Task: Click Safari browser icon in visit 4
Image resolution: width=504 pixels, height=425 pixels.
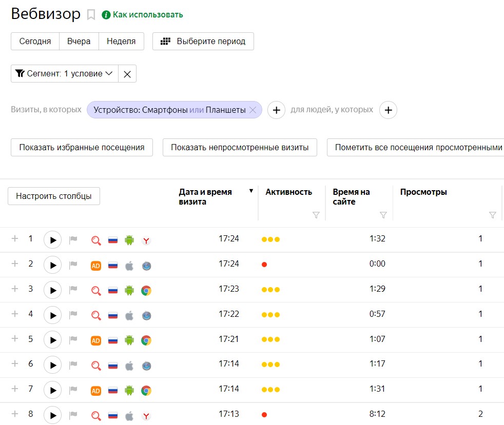Action: 146,316
